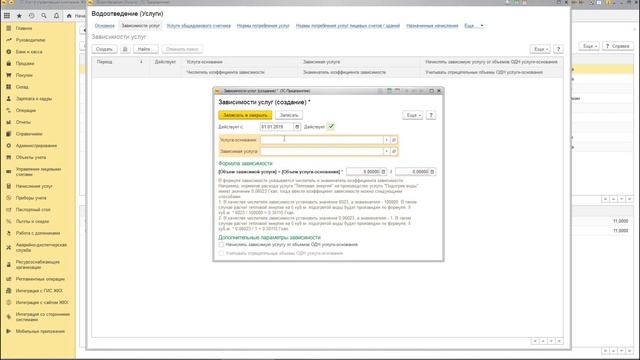
Task: Select Зависимости услуг tab
Action: 140,26
